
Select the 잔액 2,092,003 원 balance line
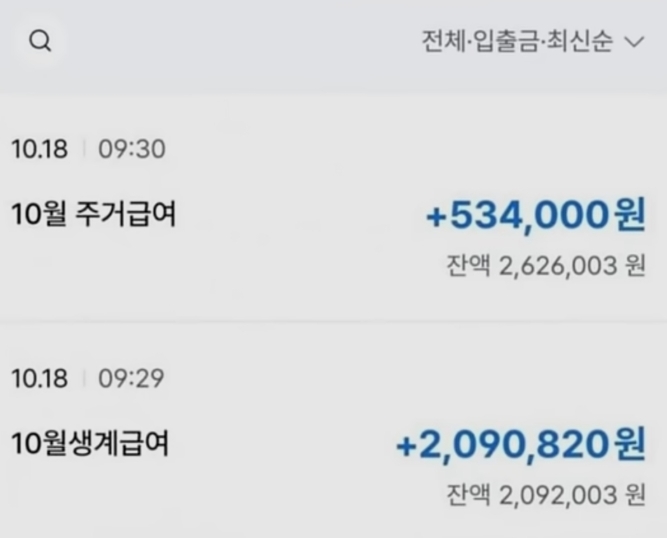tap(546, 495)
